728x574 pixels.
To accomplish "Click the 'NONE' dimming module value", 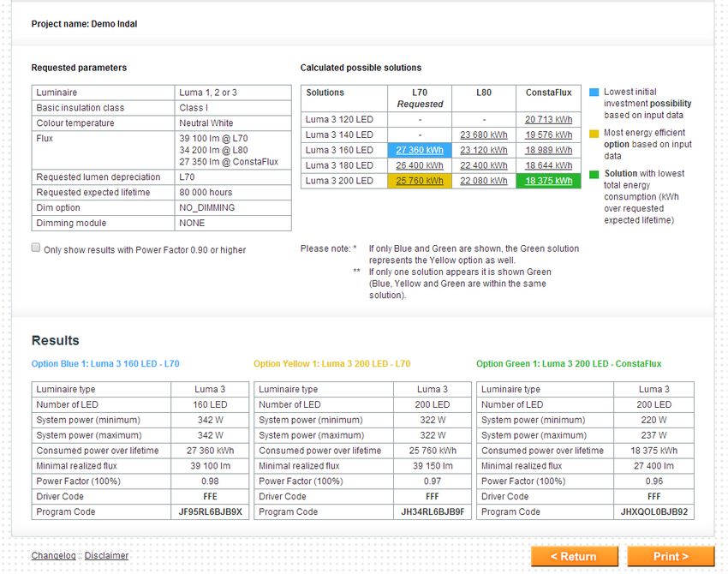I will click(192, 223).
